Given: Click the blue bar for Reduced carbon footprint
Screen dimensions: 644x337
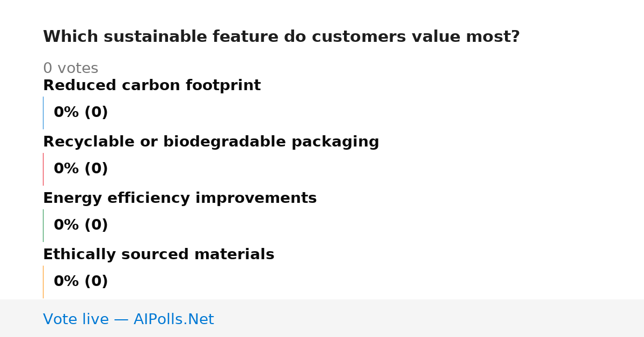Looking at the screenshot, I should (43, 113).
